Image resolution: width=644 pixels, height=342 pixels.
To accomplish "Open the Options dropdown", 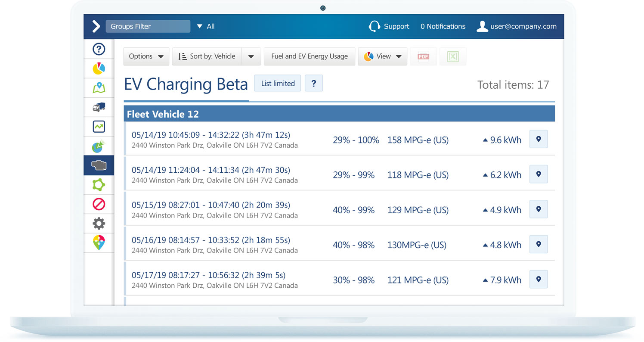I will [x=146, y=56].
